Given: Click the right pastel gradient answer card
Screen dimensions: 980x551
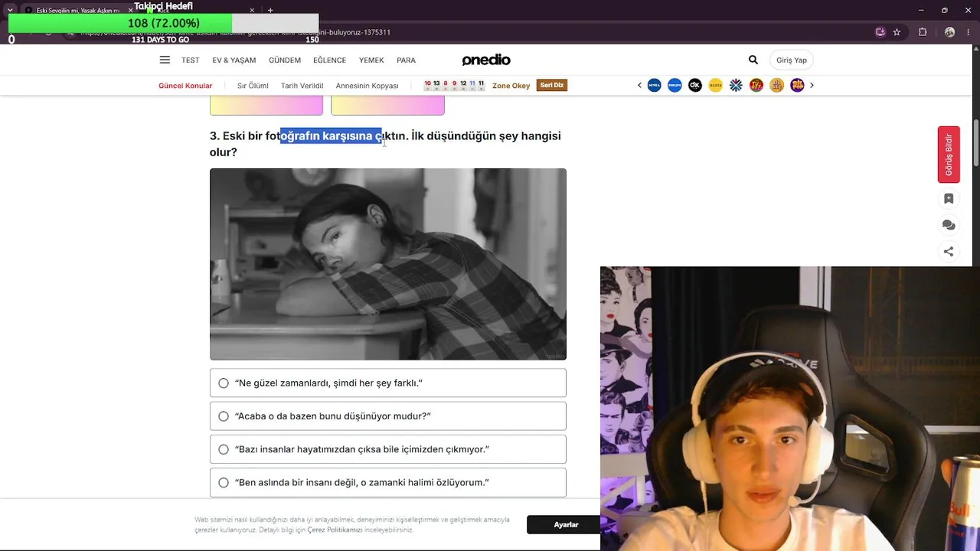Looking at the screenshot, I should pos(387,106).
